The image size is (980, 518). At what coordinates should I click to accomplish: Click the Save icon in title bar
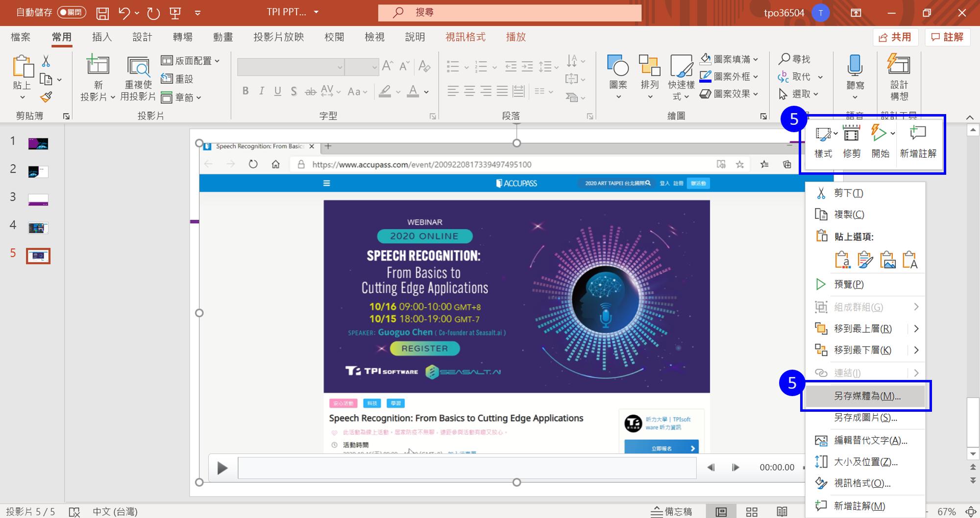[x=102, y=13]
